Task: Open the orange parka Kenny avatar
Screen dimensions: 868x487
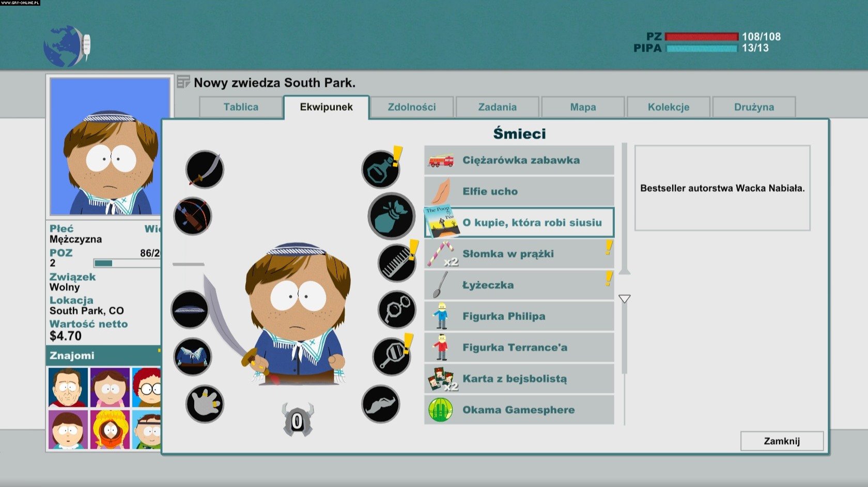Action: click(x=110, y=430)
